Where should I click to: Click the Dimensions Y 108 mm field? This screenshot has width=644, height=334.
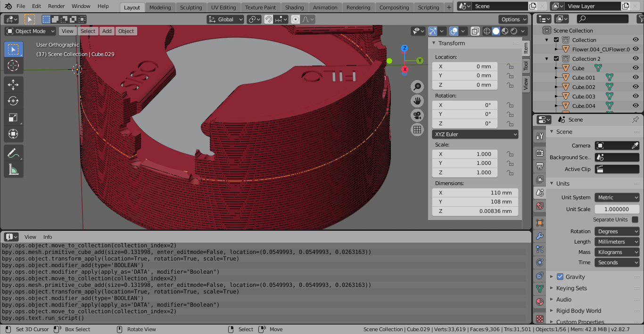(475, 202)
